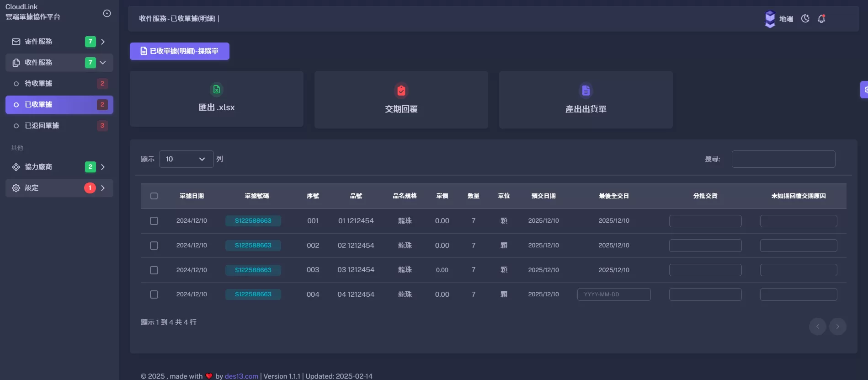Image resolution: width=868 pixels, height=380 pixels.
Task: Click the 匯出 .xlsx spreadsheet icon
Action: [217, 90]
